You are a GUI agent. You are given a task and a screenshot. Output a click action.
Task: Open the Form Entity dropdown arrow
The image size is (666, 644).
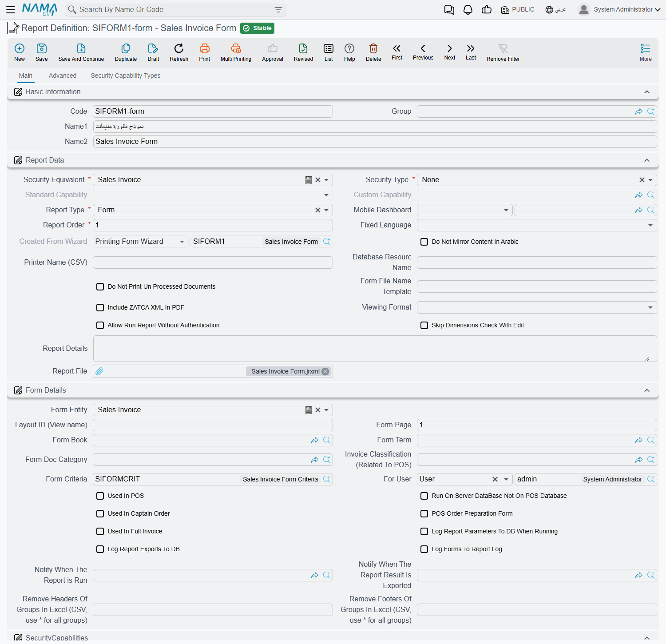coord(326,410)
